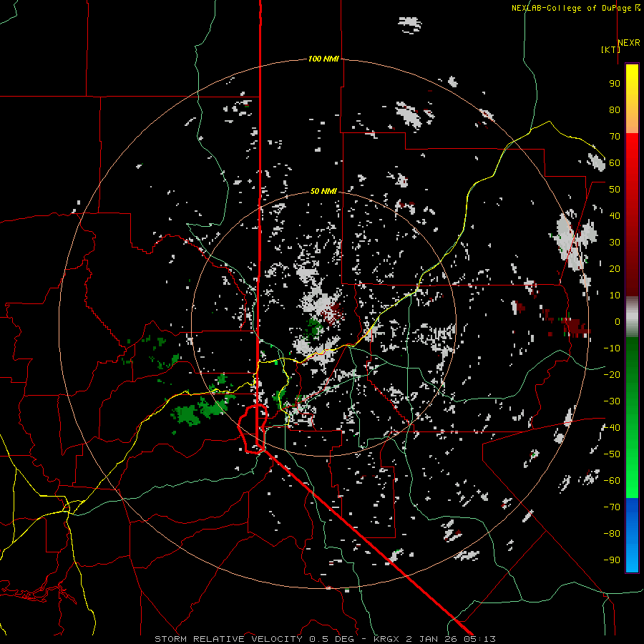Select the 50 label on the color scale
Screen dimensions: 644x644
(615, 190)
